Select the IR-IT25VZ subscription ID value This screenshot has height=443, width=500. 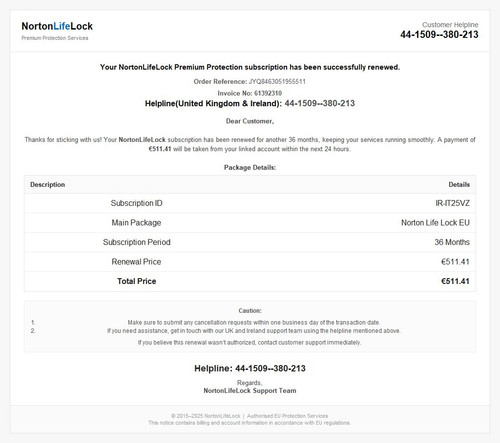coord(452,203)
